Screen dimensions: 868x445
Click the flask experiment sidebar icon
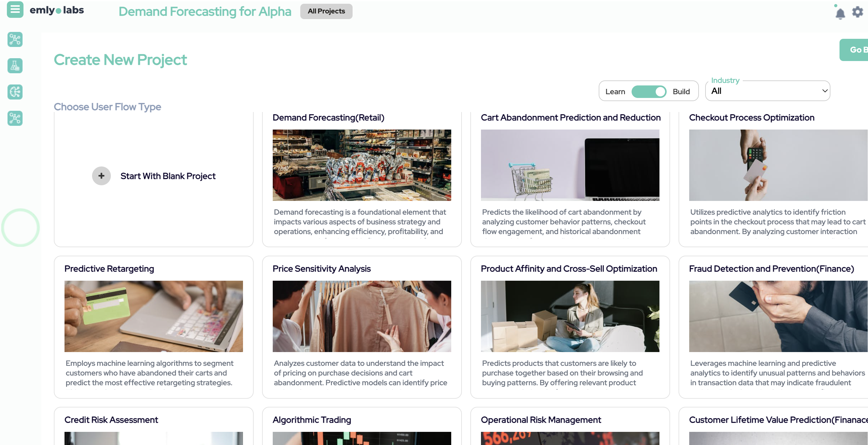[15, 66]
